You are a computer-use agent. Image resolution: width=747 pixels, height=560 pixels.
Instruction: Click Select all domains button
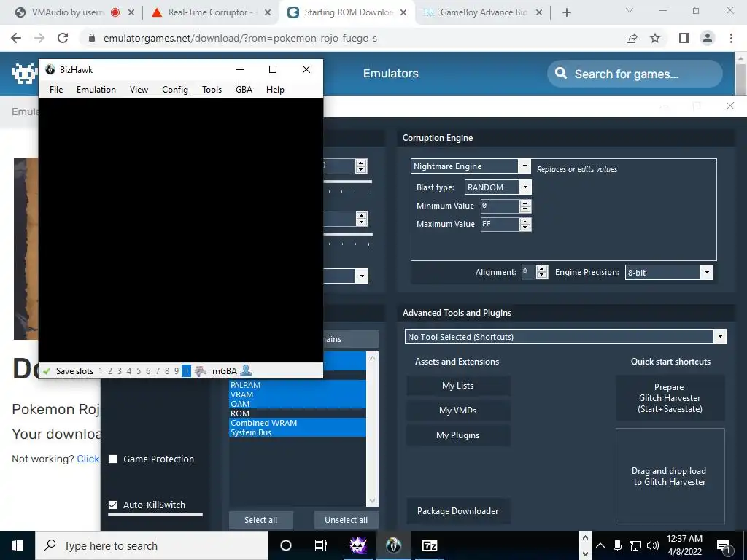pyautogui.click(x=260, y=520)
